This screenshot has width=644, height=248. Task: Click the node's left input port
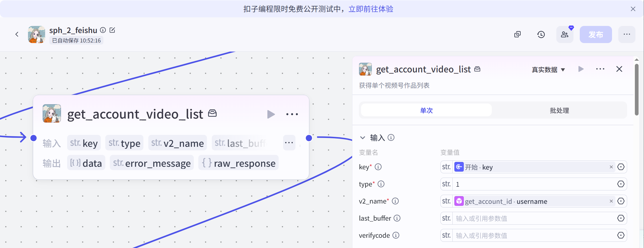(34, 138)
